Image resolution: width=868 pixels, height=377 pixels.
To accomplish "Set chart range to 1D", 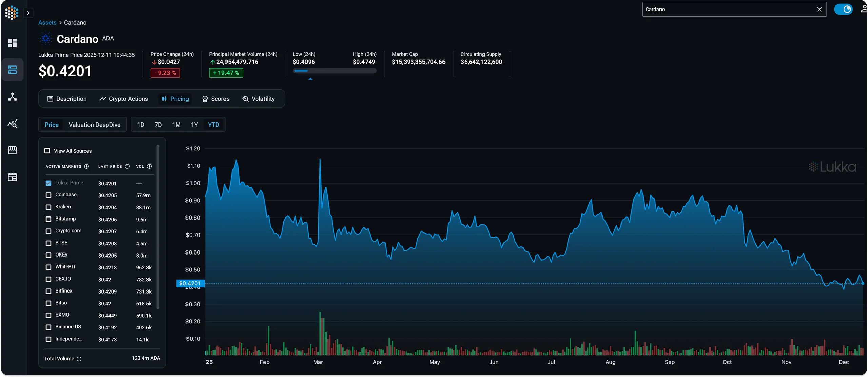I will coord(141,125).
